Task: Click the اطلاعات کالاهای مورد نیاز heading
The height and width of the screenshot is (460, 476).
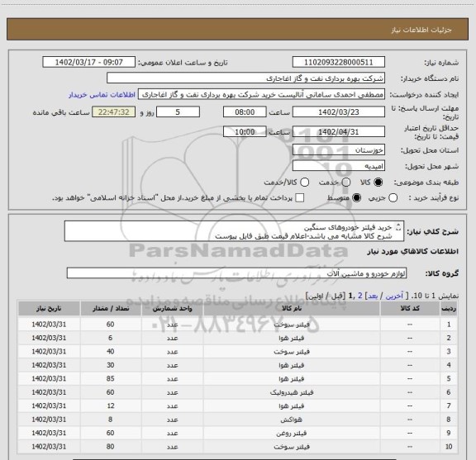Action: tap(413, 251)
